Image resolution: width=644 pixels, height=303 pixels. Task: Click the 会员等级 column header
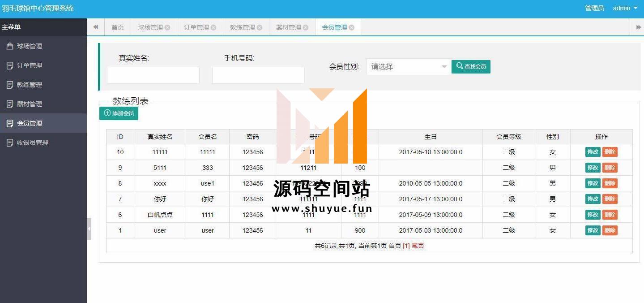click(509, 137)
